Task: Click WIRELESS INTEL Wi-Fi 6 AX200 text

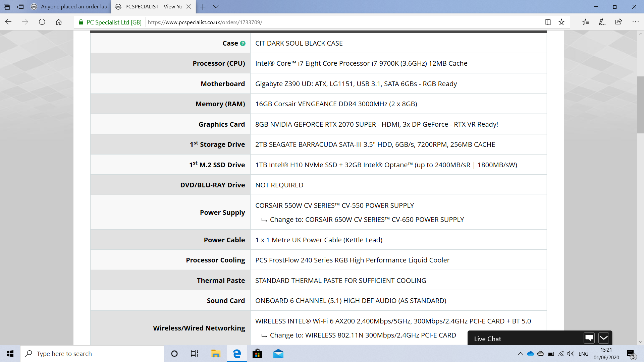Action: coord(393,321)
